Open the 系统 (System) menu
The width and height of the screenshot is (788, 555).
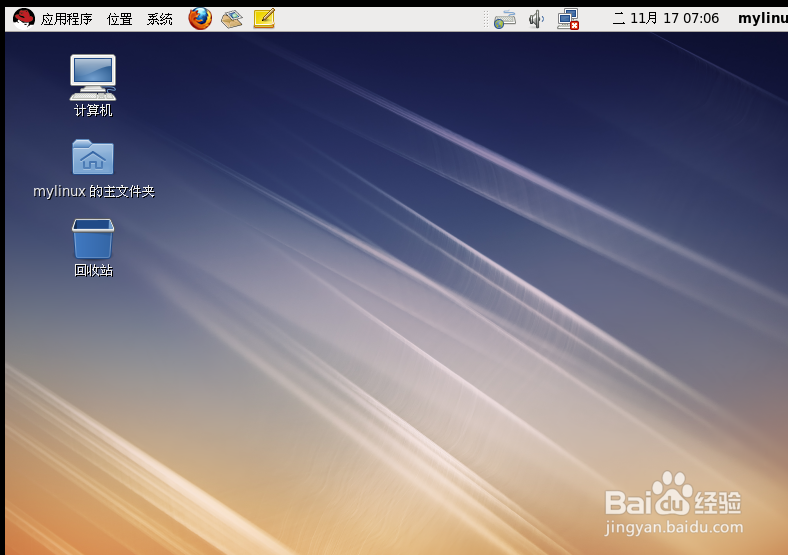[160, 19]
